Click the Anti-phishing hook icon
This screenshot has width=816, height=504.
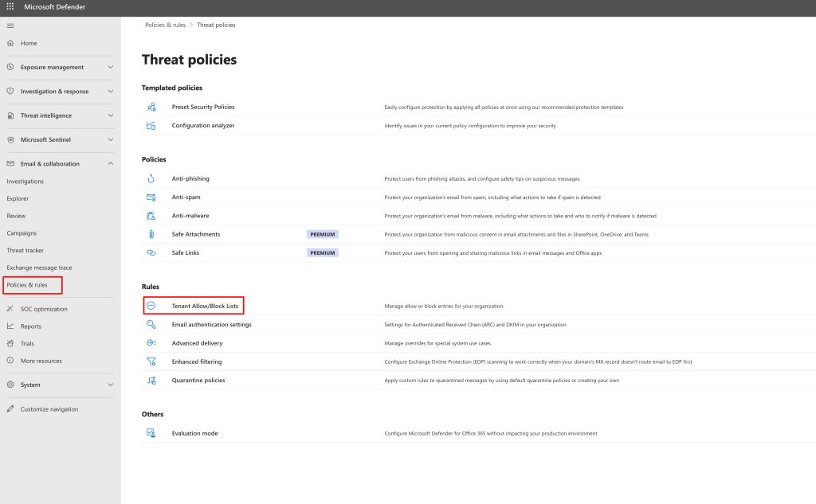click(x=151, y=178)
